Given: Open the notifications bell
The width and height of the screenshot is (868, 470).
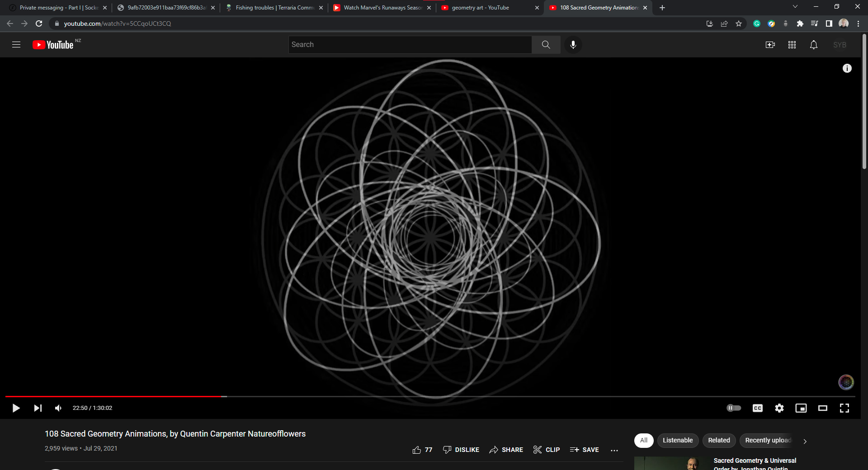Looking at the screenshot, I should [813, 45].
